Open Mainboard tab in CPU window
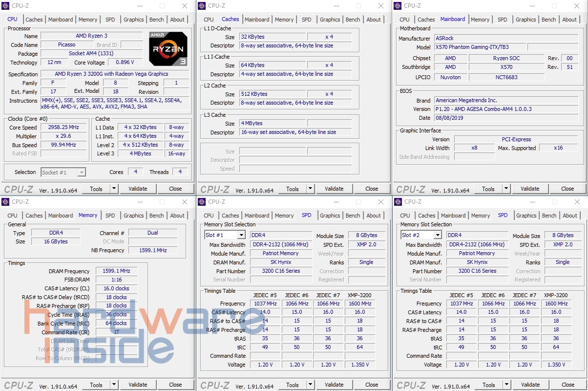Viewport: 588px width, 391px height. pos(61,20)
